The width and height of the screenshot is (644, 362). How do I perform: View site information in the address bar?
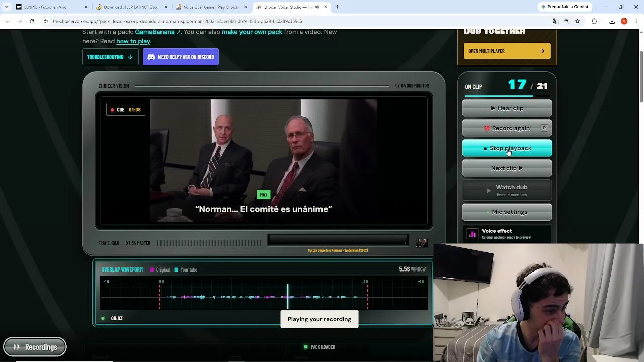(x=46, y=21)
